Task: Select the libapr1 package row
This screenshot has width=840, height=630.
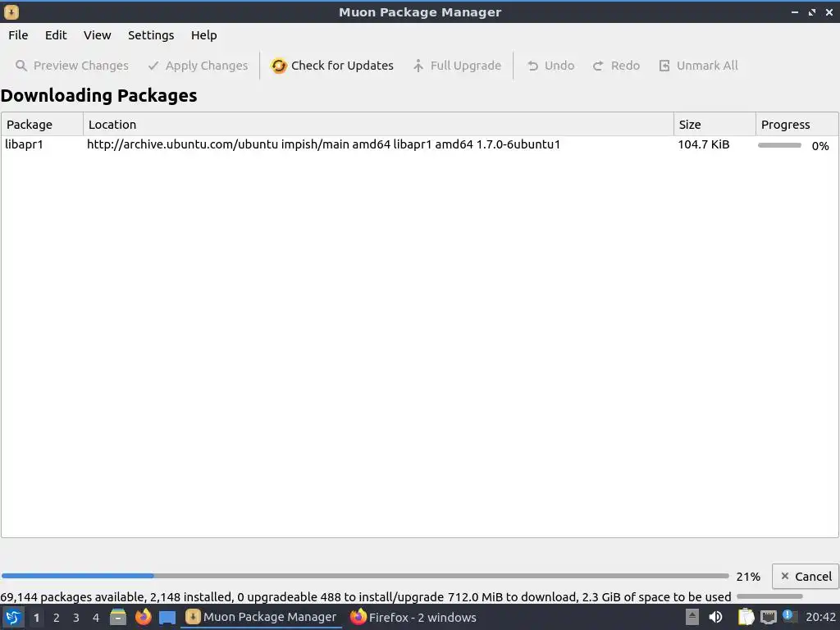Action: tap(419, 144)
